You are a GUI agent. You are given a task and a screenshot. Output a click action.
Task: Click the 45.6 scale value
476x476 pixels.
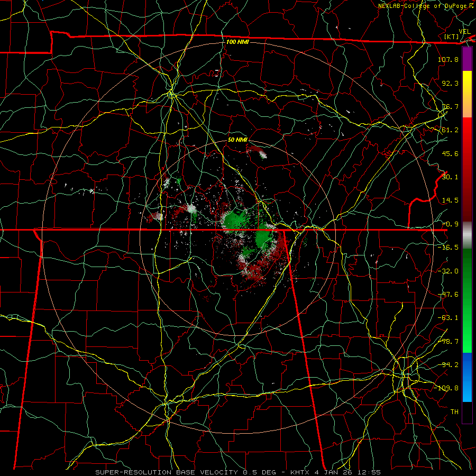pyautogui.click(x=450, y=153)
